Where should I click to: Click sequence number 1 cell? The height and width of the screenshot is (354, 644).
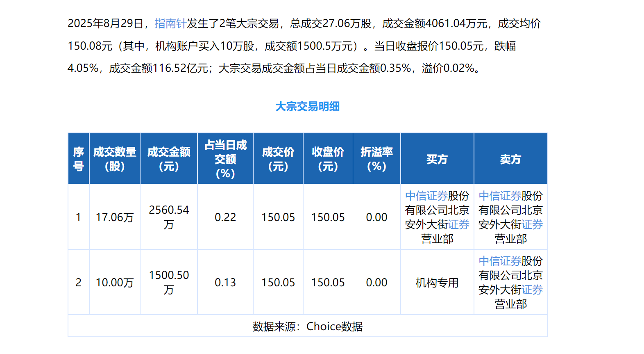79,217
